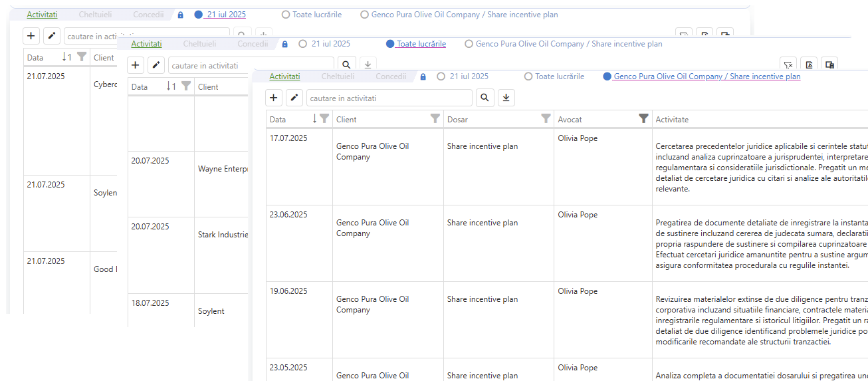
Task: Click the '21 iul 2025' link in rearmost panel
Action: 226,15
